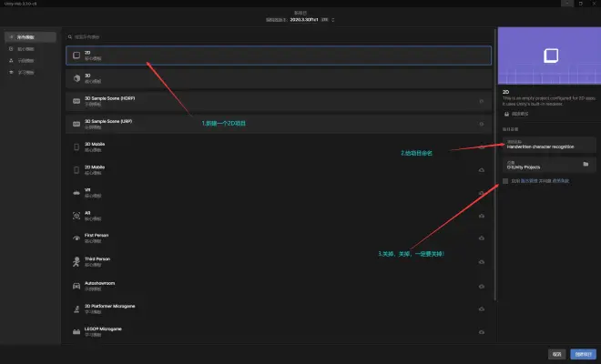This screenshot has height=364, width=601.
Task: Select the First Person template label
Action: (97, 236)
